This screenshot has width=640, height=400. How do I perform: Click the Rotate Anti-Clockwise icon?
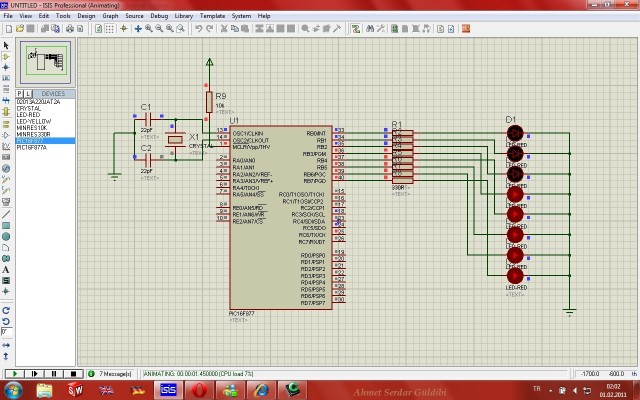pyautogui.click(x=6, y=321)
